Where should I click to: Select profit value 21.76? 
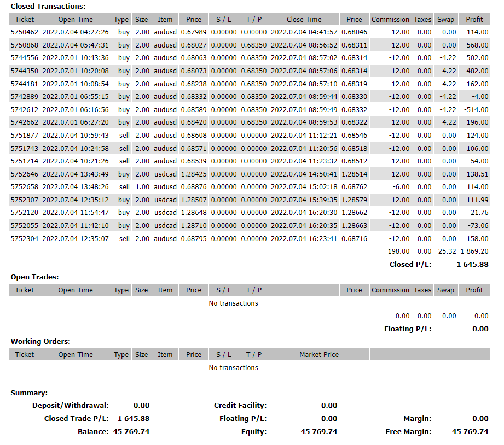coord(479,213)
